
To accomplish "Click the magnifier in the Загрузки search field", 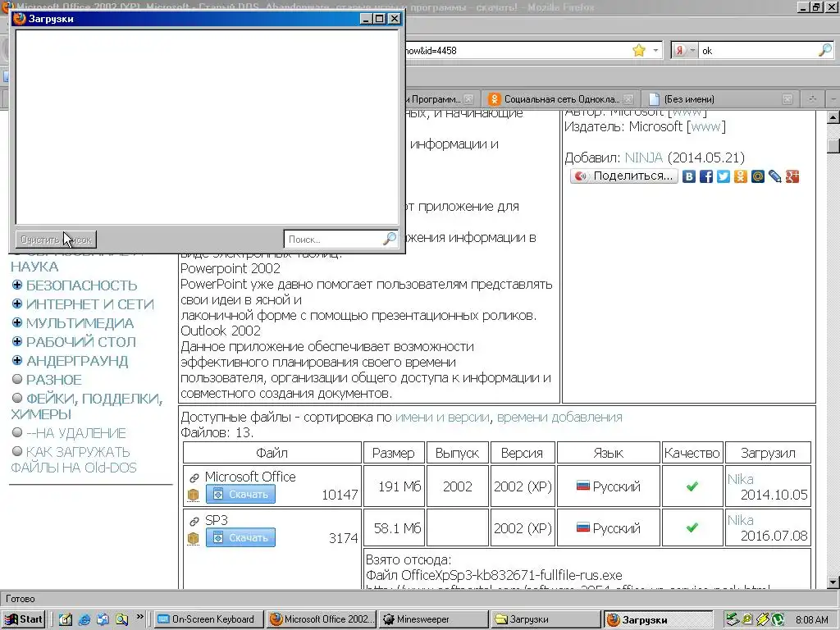I will (x=390, y=239).
